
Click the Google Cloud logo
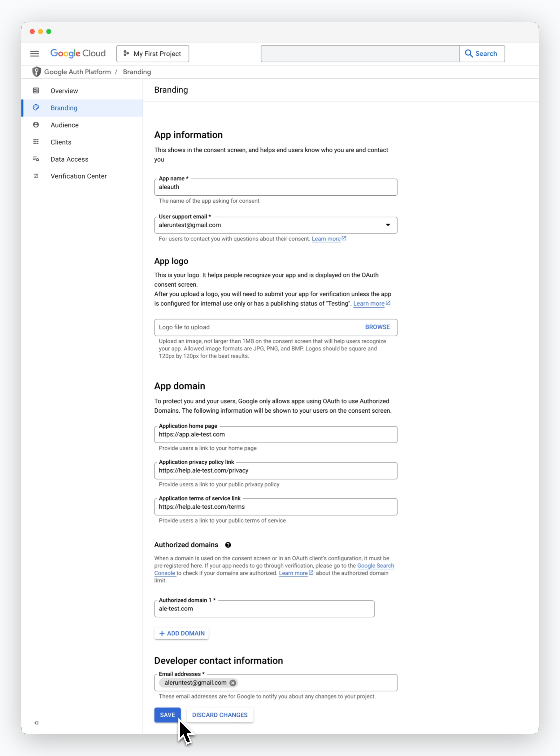[78, 54]
